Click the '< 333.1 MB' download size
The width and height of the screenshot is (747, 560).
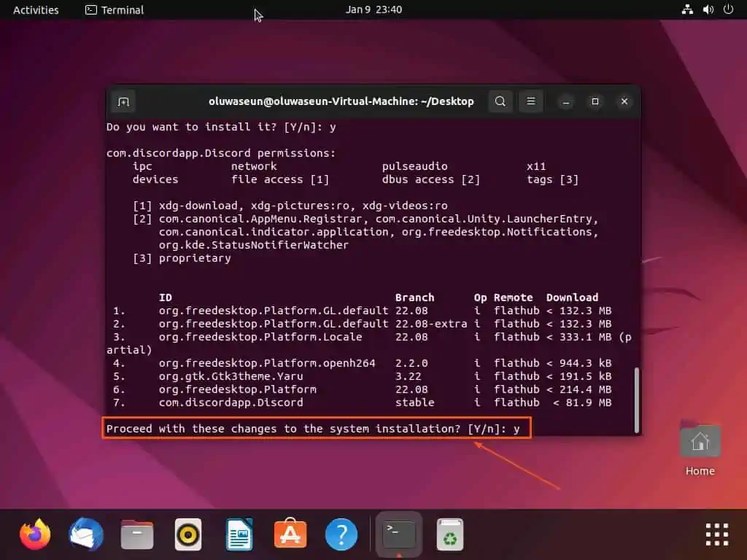(x=578, y=337)
